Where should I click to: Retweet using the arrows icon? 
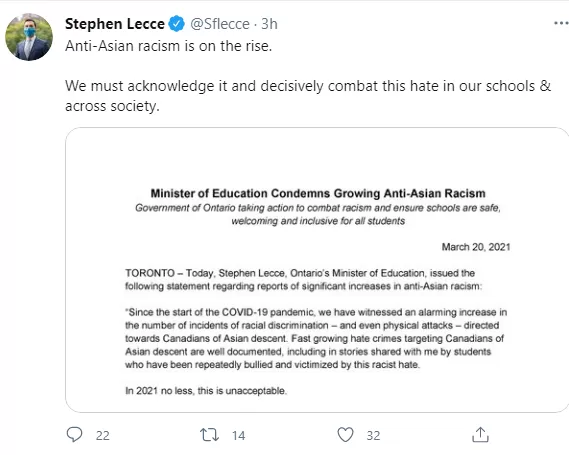209,434
